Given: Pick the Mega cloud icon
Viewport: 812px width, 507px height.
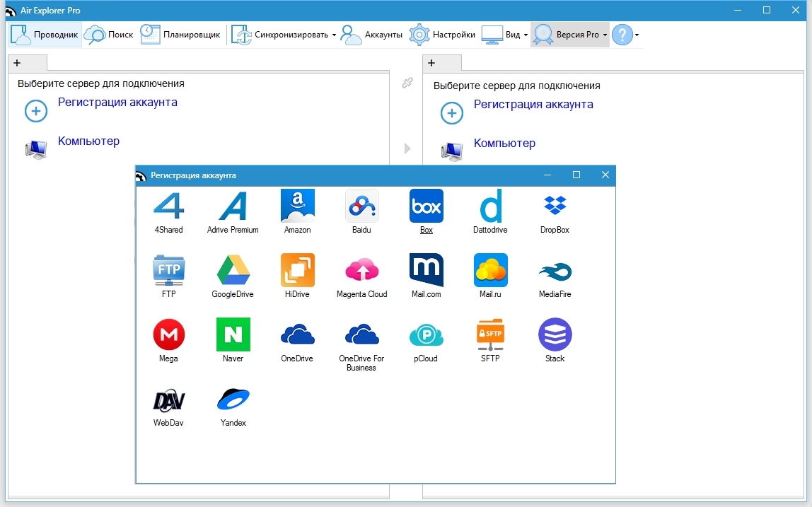Looking at the screenshot, I should 168,335.
